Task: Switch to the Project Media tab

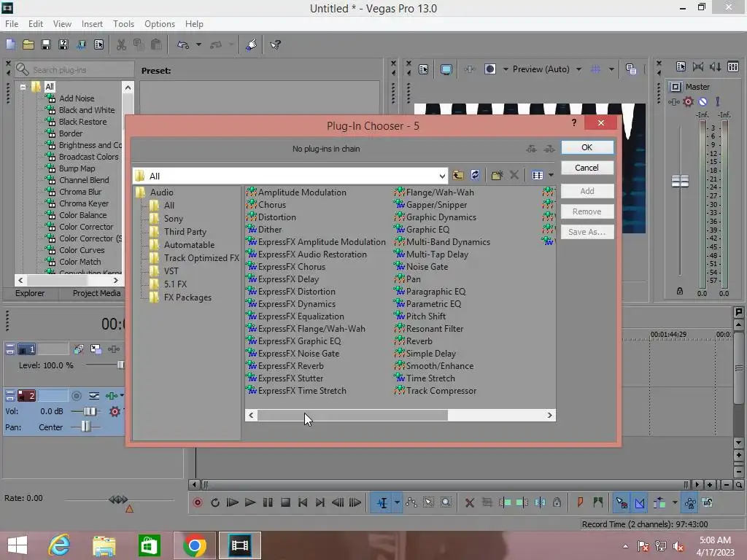Action: click(96, 293)
